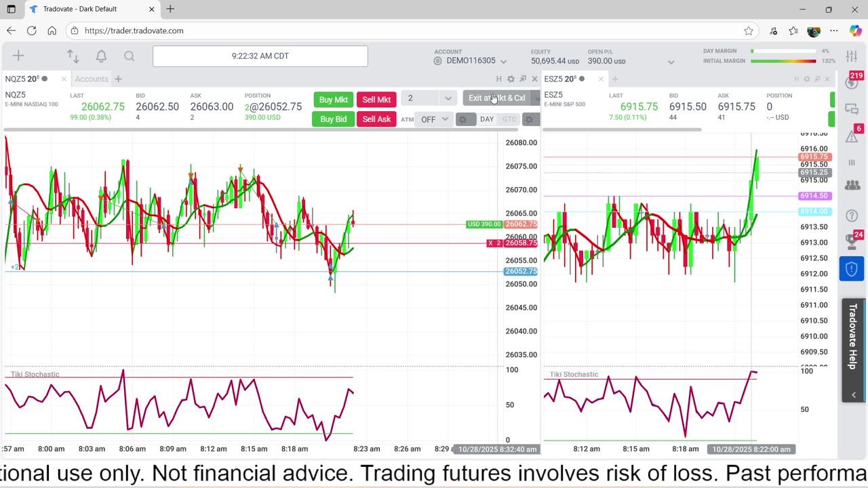Click the 9:22:32 AM CDT clock box
Image resolution: width=868 pixels, height=488 pixels.
(x=260, y=56)
